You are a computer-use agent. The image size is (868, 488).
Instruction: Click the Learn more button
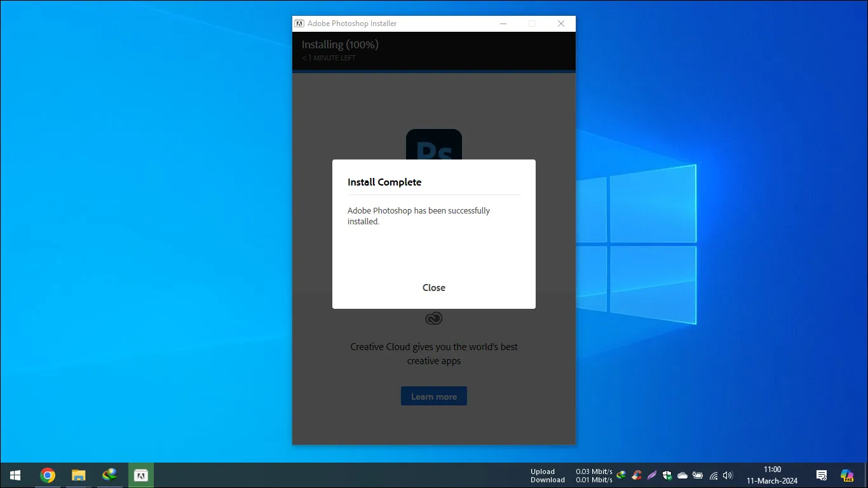[x=433, y=396]
